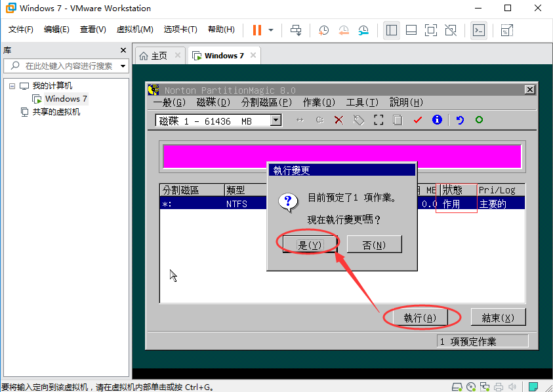
Task: Click the square-corners toolbar icon in PartitionMagic
Action: tap(379, 120)
